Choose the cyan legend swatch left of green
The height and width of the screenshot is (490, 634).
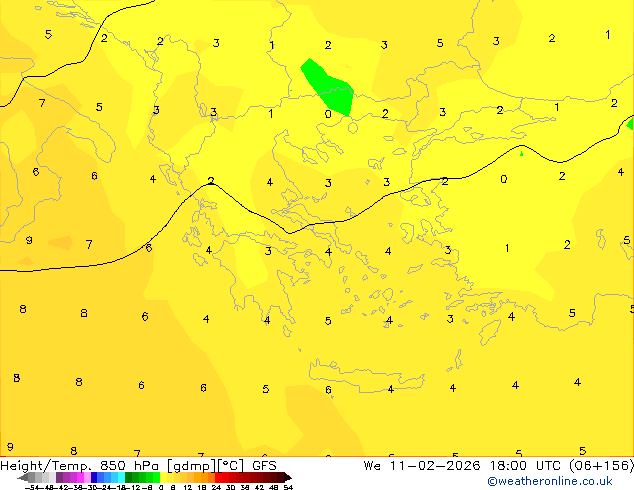coord(122,477)
